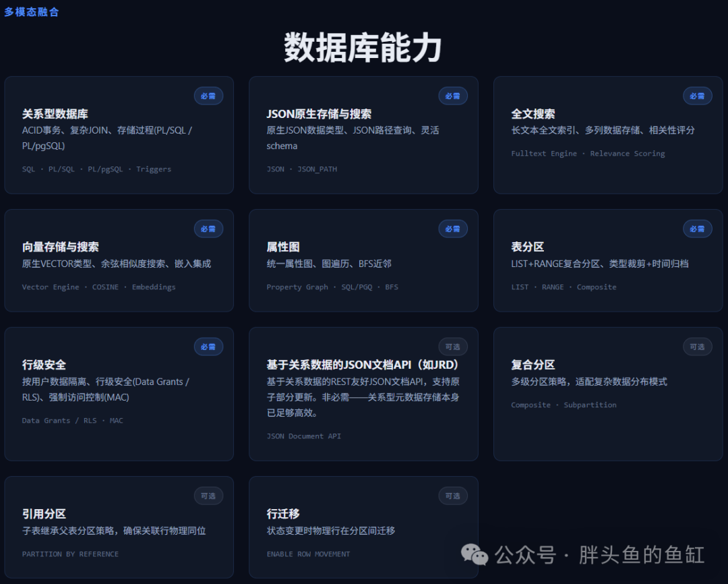Click the description "统一属性图、图遍历、BFS近邻"
The height and width of the screenshot is (584, 728).
point(329,264)
